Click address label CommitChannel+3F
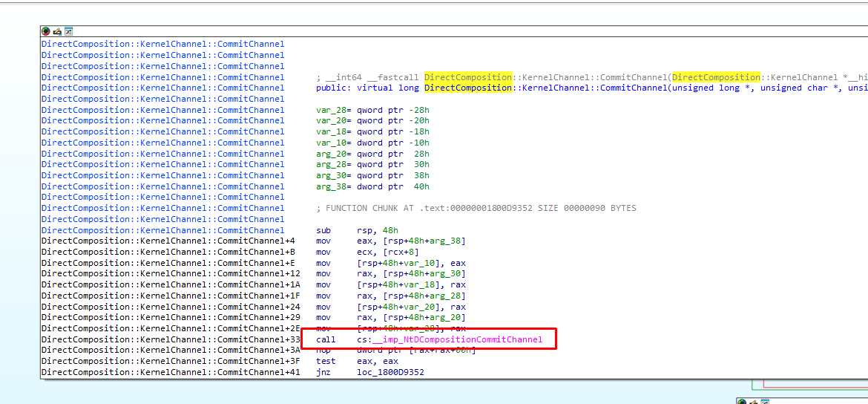The height and width of the screenshot is (404, 868). 171,362
